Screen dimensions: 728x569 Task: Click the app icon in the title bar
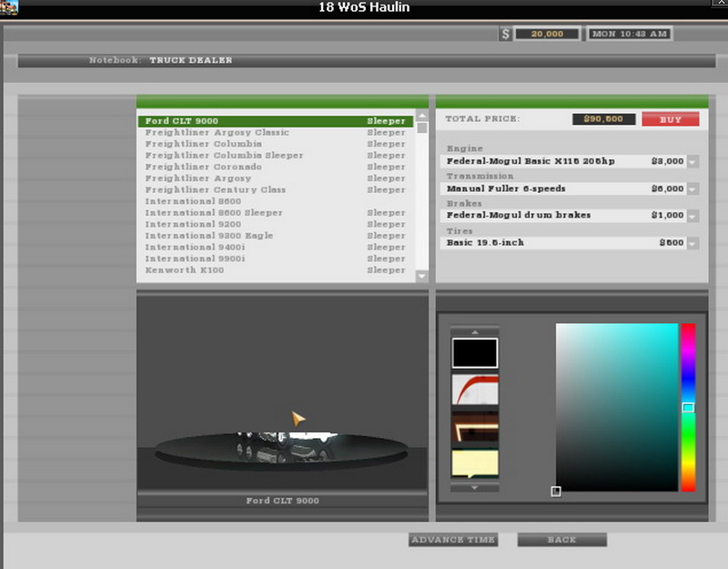coord(10,8)
